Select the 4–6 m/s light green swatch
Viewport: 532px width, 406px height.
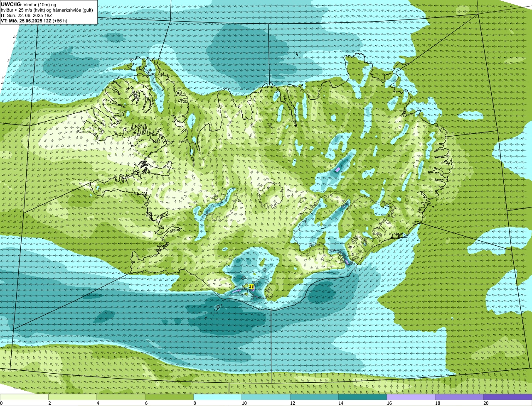121,397
